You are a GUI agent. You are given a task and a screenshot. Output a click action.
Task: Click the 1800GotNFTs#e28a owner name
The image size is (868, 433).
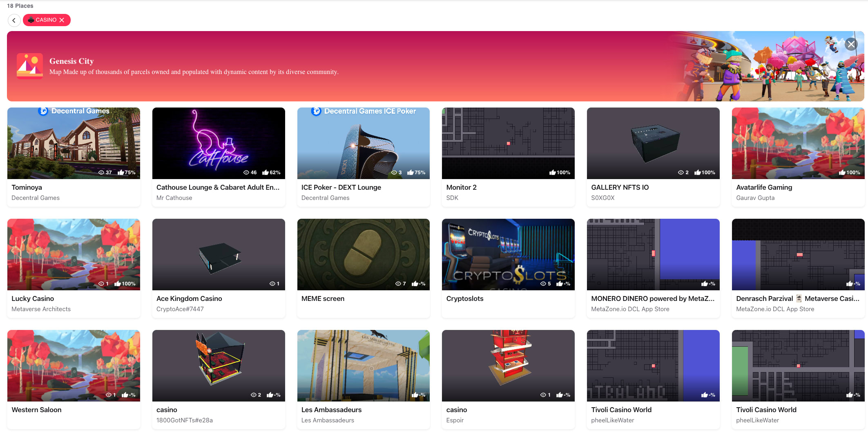[184, 420]
